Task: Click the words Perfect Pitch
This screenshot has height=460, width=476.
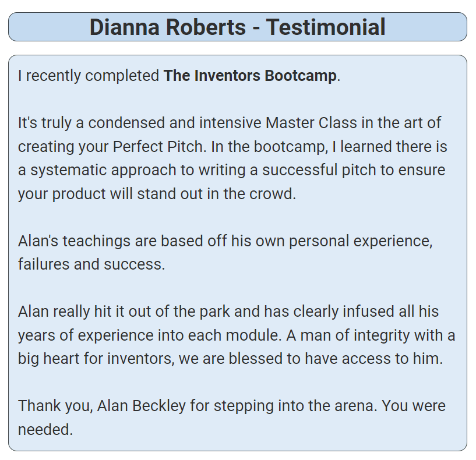Action: click(x=158, y=147)
